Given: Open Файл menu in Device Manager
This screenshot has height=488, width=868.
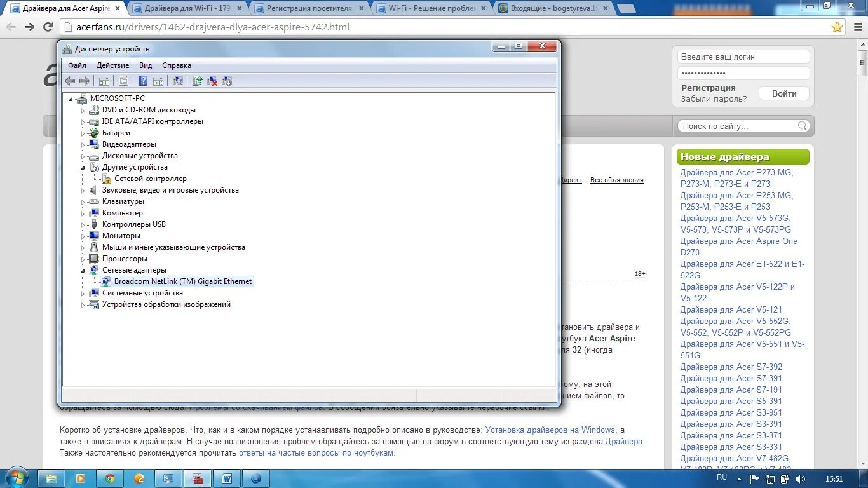Looking at the screenshot, I should [77, 65].
